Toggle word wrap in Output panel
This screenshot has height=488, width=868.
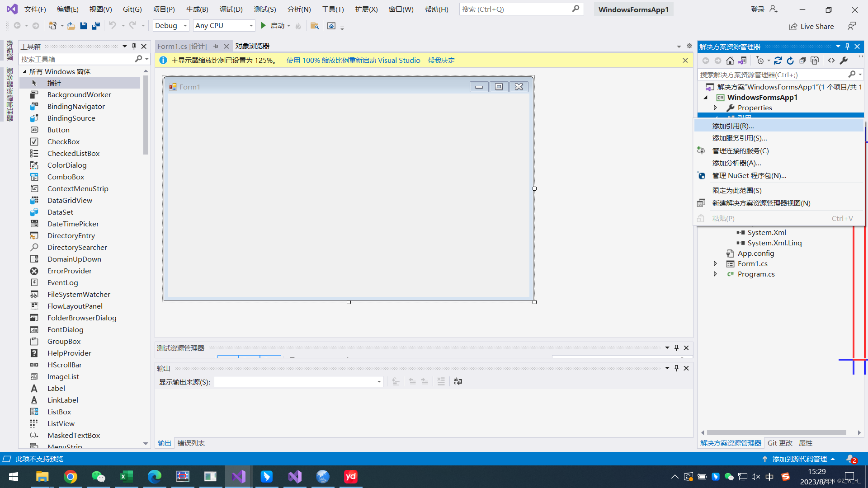point(458,382)
